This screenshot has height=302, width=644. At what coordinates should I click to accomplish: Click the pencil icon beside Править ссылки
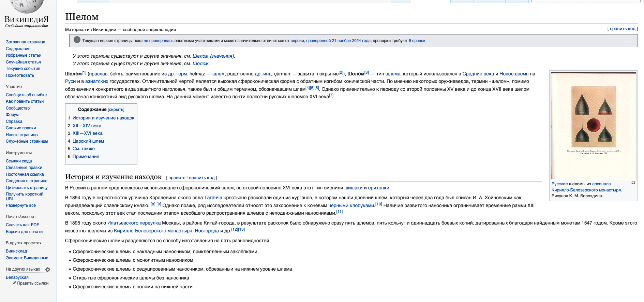pyautogui.click(x=15, y=283)
